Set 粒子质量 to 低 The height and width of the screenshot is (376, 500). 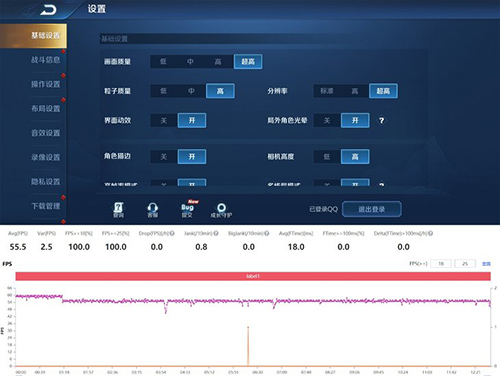coord(164,91)
